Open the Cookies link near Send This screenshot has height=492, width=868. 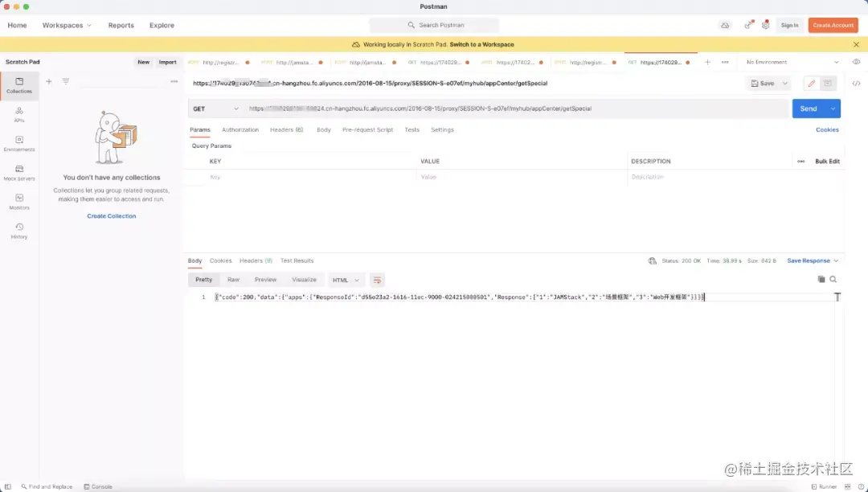(827, 130)
